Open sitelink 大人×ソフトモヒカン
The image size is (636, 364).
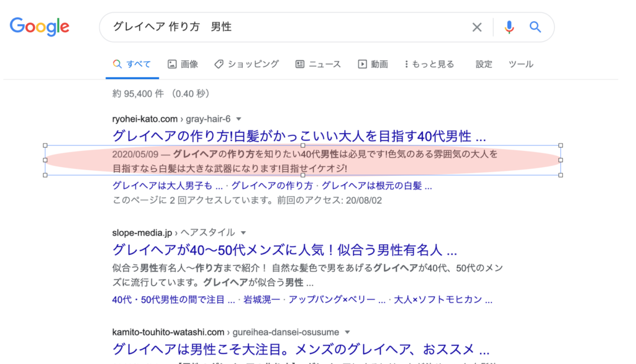443,300
